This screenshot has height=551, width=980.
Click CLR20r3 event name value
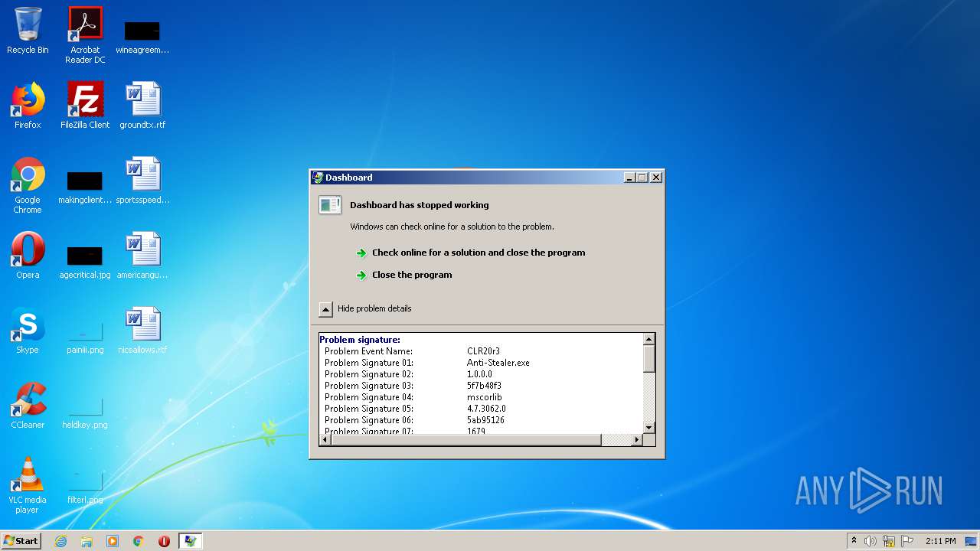(483, 351)
